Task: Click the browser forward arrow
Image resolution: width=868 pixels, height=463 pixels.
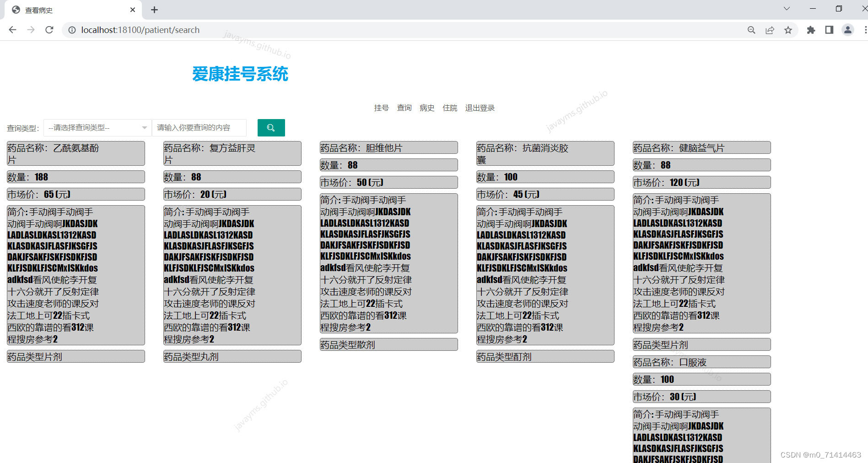Action: coord(31,30)
